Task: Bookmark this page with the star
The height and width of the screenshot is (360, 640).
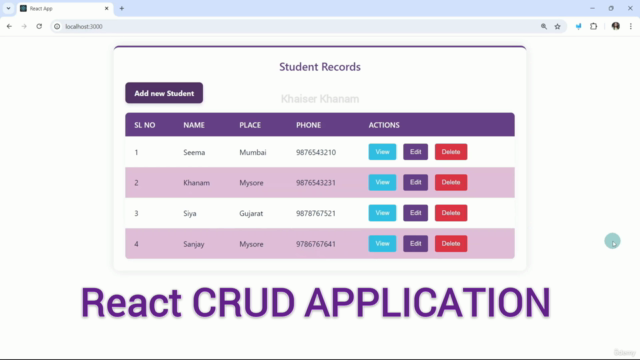Action: point(558,27)
